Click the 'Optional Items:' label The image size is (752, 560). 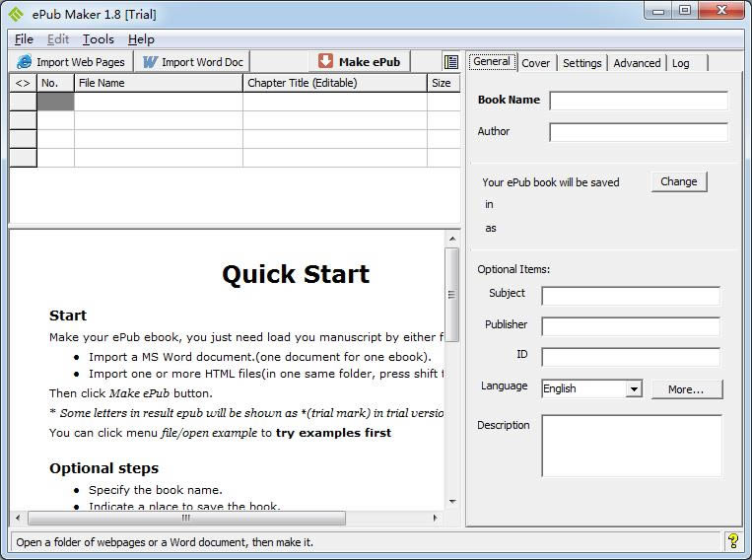coord(513,269)
